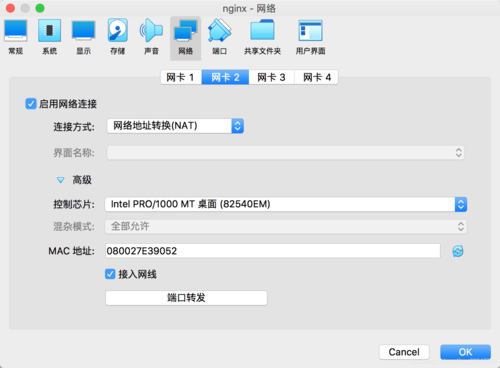Collapse the 高级 advanced section triangle

pos(60,180)
